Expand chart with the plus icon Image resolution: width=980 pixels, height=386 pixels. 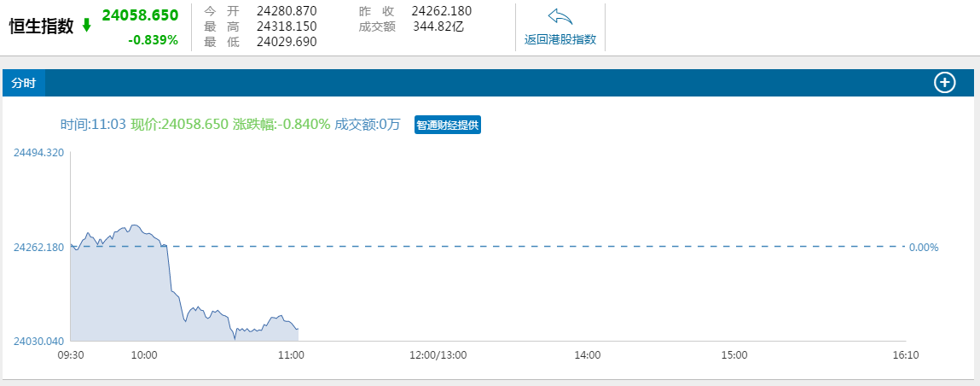(x=945, y=83)
